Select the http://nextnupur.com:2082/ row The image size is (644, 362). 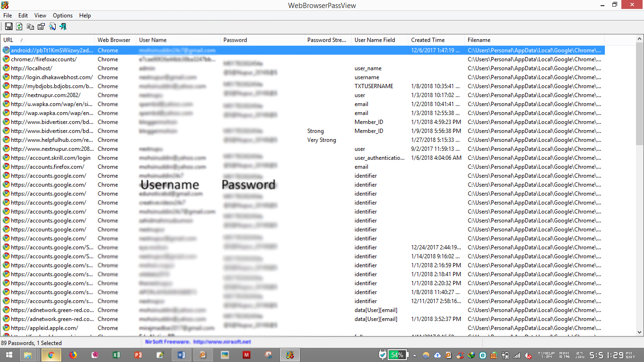coord(303,95)
